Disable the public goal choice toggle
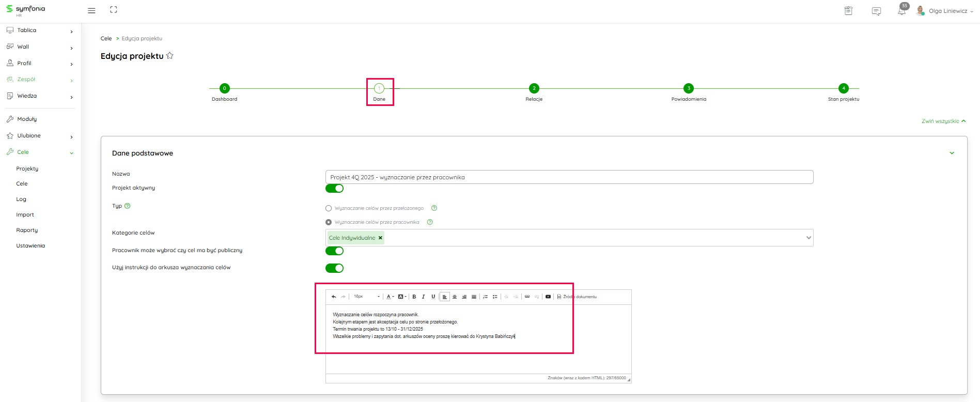 (x=334, y=251)
